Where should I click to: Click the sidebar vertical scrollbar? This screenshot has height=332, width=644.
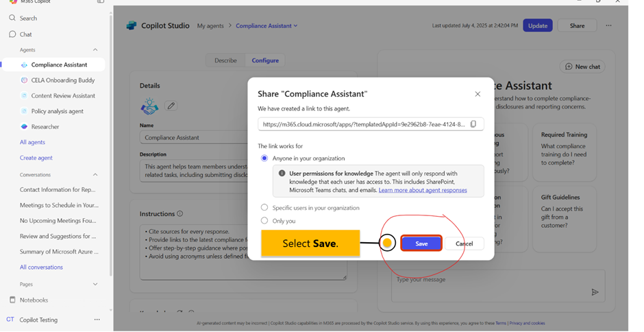click(110, 144)
